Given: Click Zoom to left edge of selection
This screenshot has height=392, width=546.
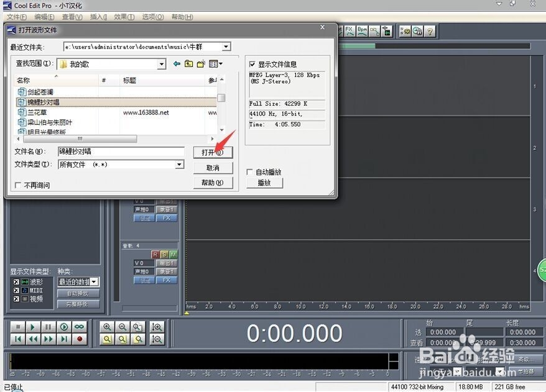Looking at the screenshot, I should tap(107, 339).
